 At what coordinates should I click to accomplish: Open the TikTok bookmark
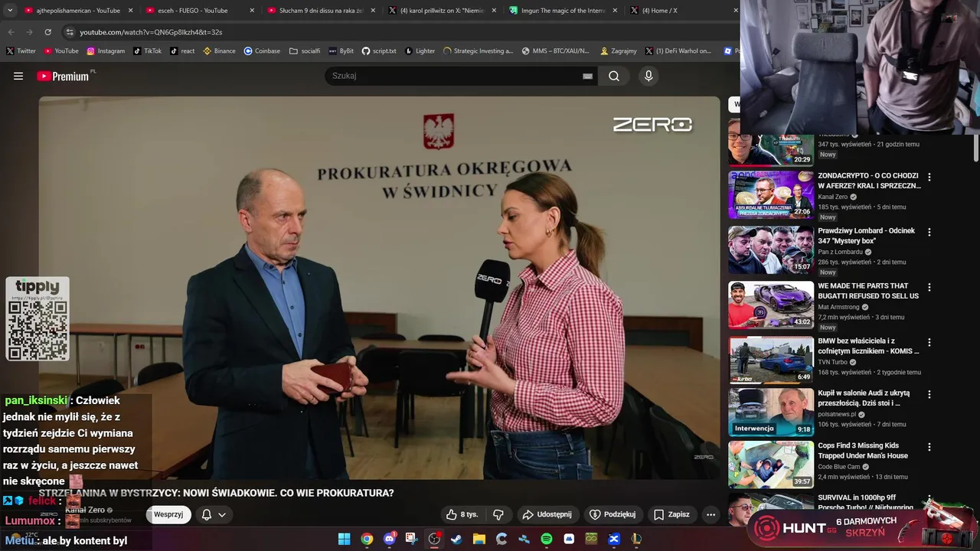(x=147, y=51)
